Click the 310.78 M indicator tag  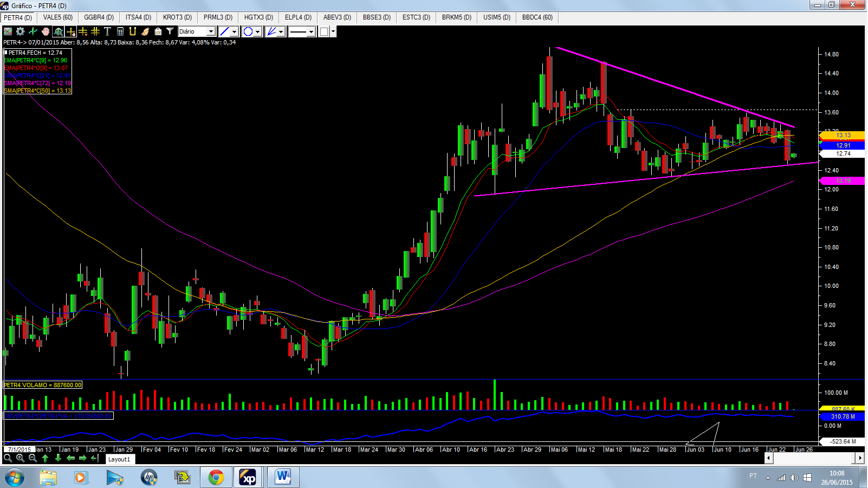(843, 416)
